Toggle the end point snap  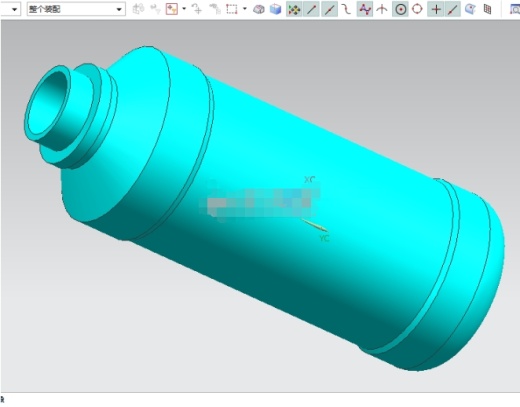[311, 10]
